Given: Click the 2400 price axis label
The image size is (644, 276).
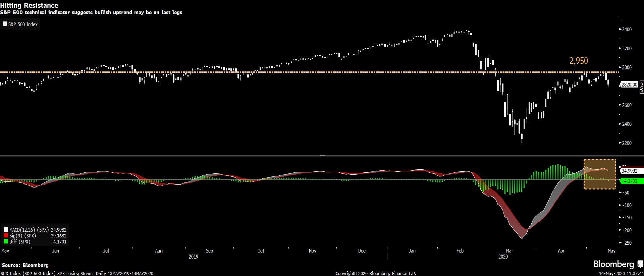Looking at the screenshot, I should tap(627, 124).
